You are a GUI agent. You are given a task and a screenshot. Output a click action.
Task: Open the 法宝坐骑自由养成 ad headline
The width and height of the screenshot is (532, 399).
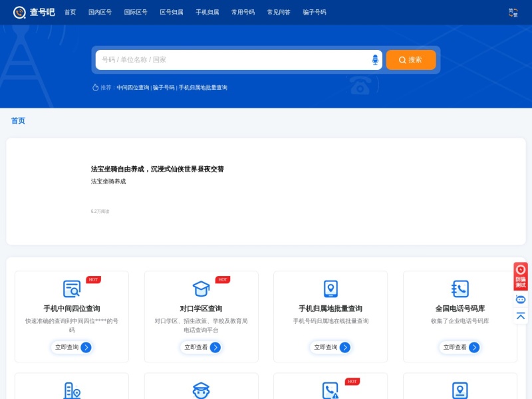(x=157, y=169)
